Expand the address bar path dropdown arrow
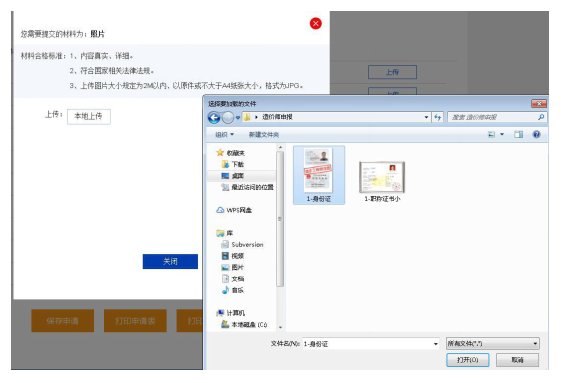 (x=426, y=117)
